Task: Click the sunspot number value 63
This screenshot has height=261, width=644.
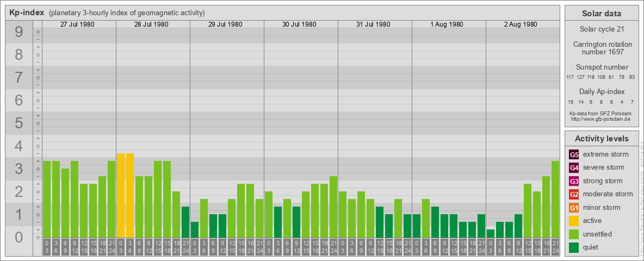Action: pyautogui.click(x=631, y=77)
